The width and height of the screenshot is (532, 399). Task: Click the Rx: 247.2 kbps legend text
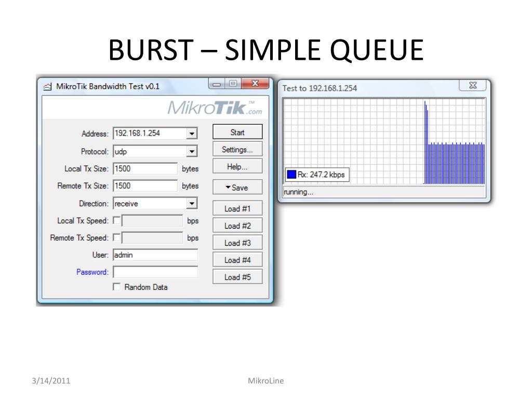(321, 175)
